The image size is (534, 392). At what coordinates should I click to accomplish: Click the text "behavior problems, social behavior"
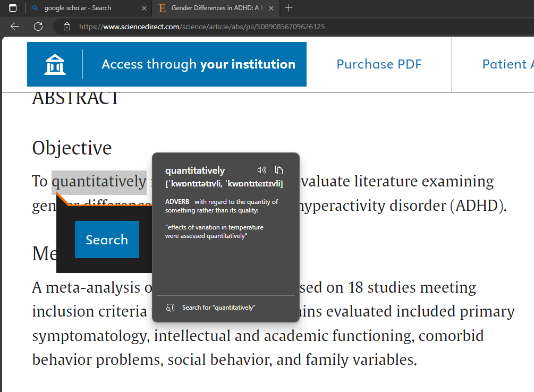coord(152,360)
